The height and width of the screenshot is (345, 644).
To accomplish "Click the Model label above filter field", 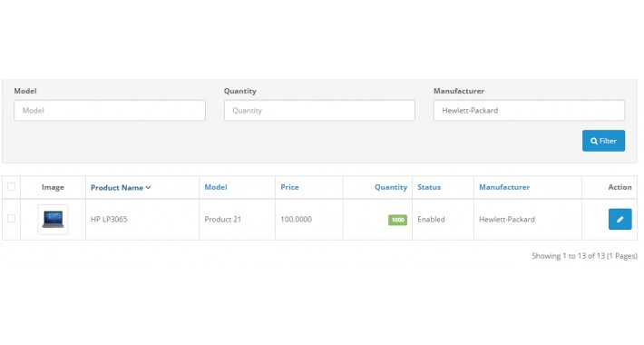I will [x=25, y=91].
